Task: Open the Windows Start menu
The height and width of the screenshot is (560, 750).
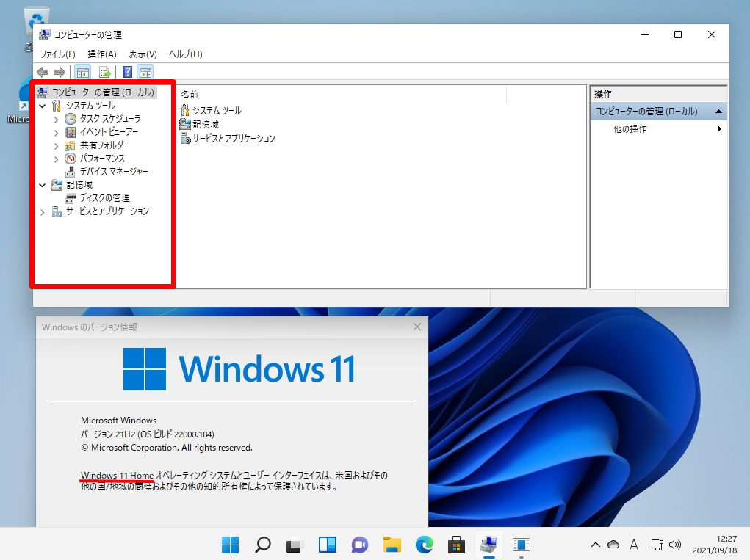Action: point(231,545)
